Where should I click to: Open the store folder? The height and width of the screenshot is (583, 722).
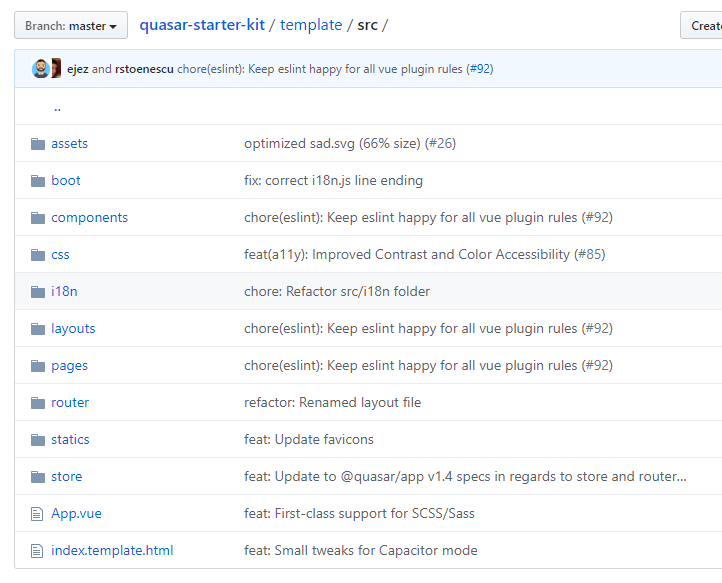[67, 477]
